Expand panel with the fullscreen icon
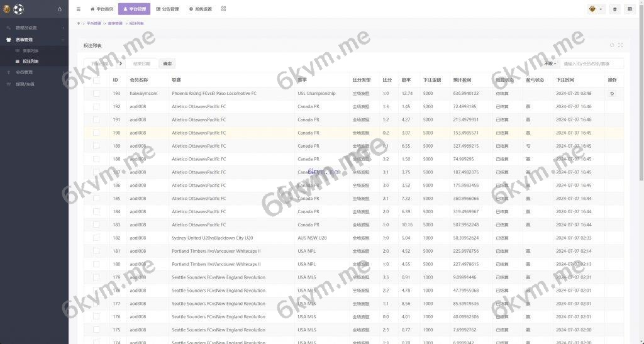This screenshot has height=344, width=644. (x=621, y=45)
